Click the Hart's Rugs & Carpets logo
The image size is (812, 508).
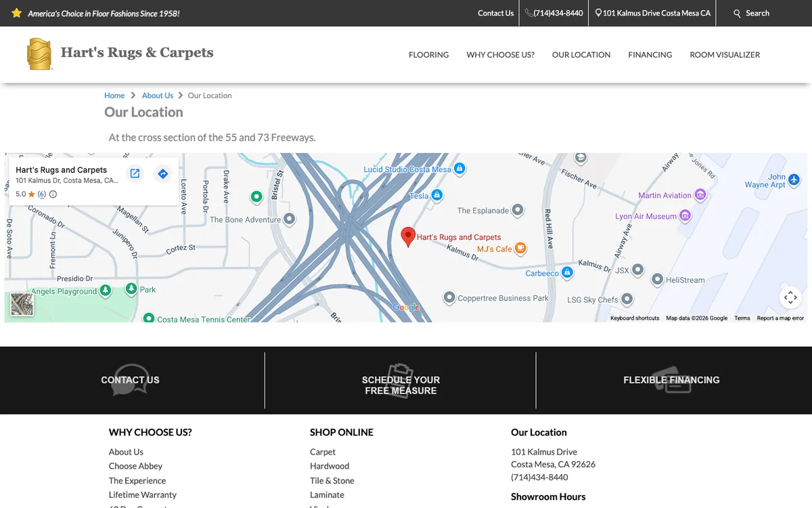120,54
